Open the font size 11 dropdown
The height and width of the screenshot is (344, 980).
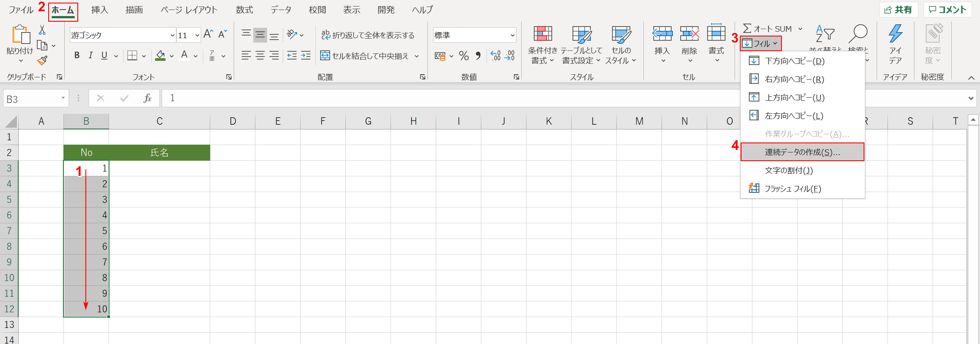pyautogui.click(x=197, y=35)
